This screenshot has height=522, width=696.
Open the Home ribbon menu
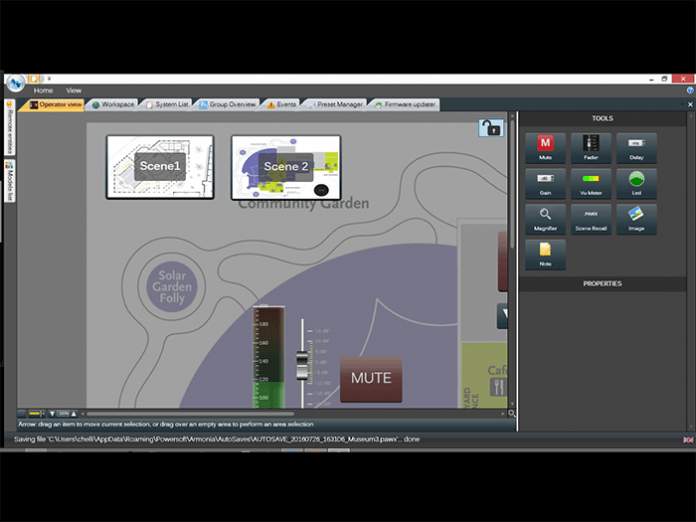pos(43,91)
